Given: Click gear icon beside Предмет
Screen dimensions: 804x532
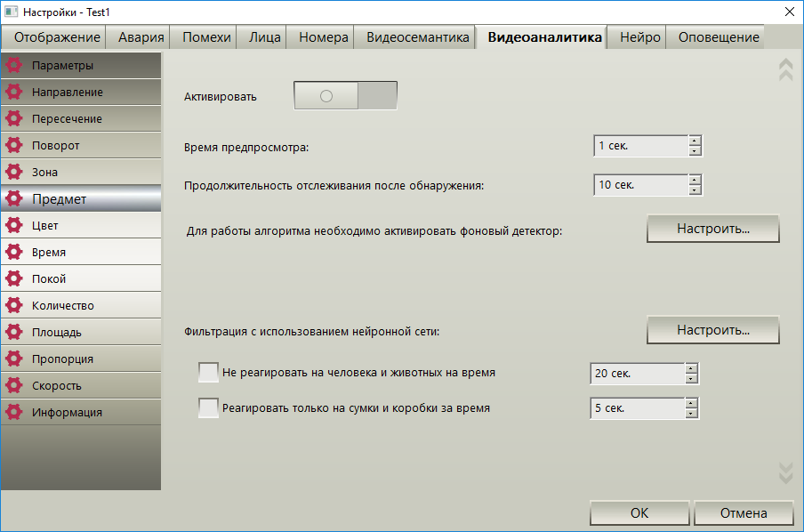Looking at the screenshot, I should (x=14, y=198).
